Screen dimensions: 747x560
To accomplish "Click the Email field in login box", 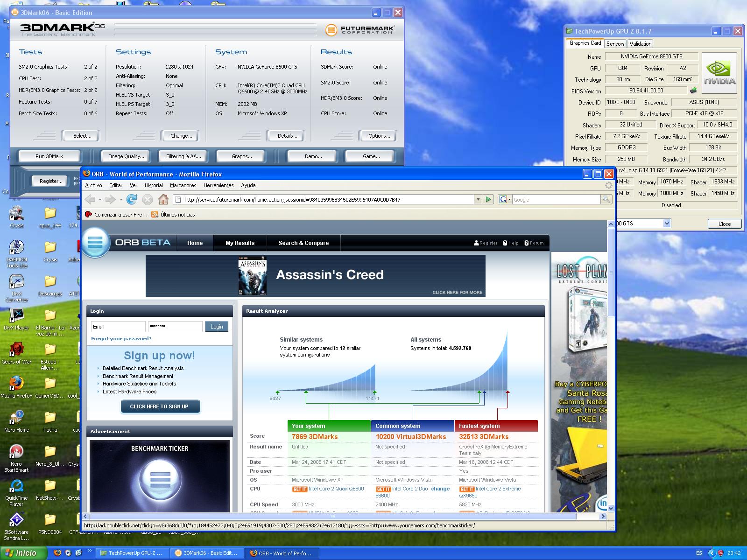I will 118,327.
